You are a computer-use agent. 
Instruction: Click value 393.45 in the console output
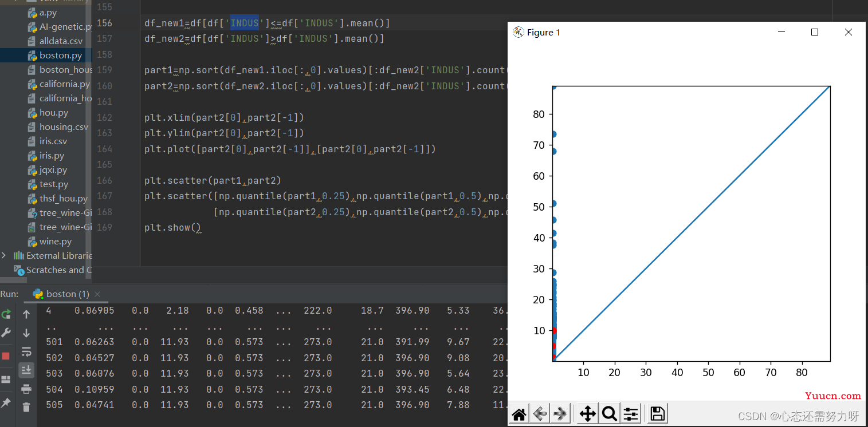(x=413, y=389)
